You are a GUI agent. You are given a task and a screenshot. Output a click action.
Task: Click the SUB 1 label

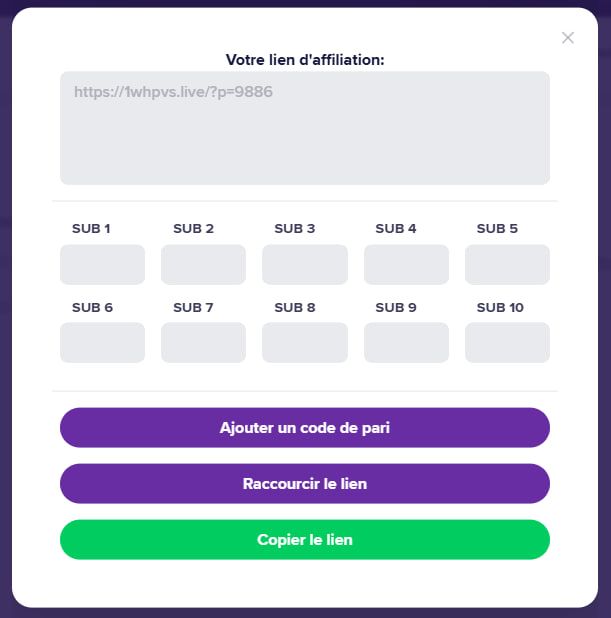point(91,229)
